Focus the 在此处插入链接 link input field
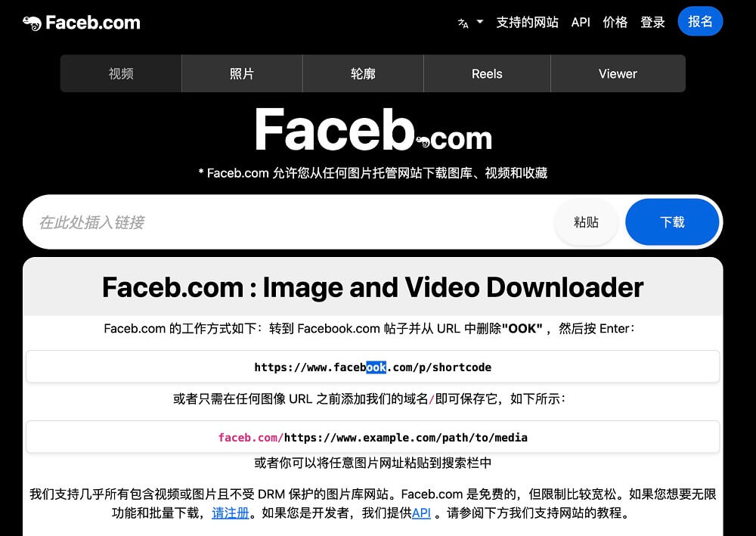This screenshot has height=536, width=756. 290,222
